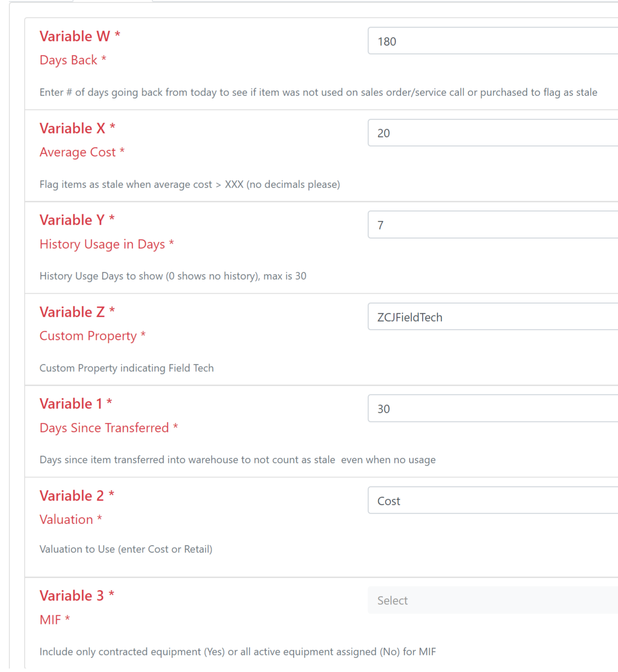Click the 'Flag items as stale' description

pyautogui.click(x=190, y=185)
